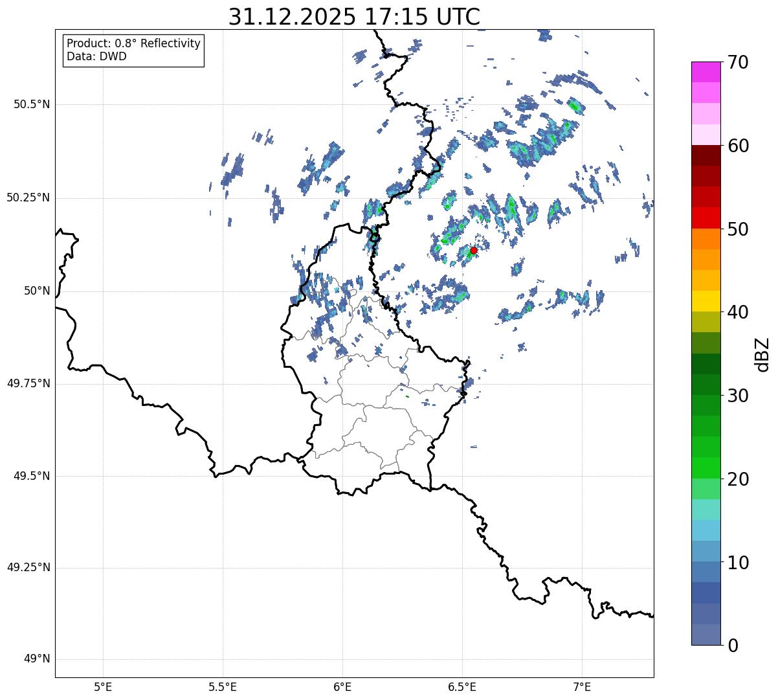The image size is (778, 700).
Task: Click the pale pink swatch just above 60 dBZ
Action: click(x=706, y=135)
